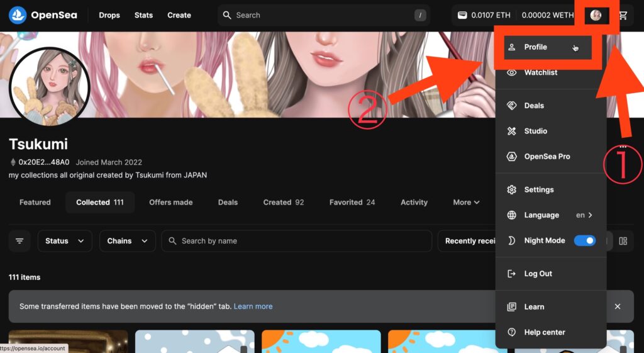
Task: Click the OpenSea Pro icon in the menu
Action: coord(511,157)
